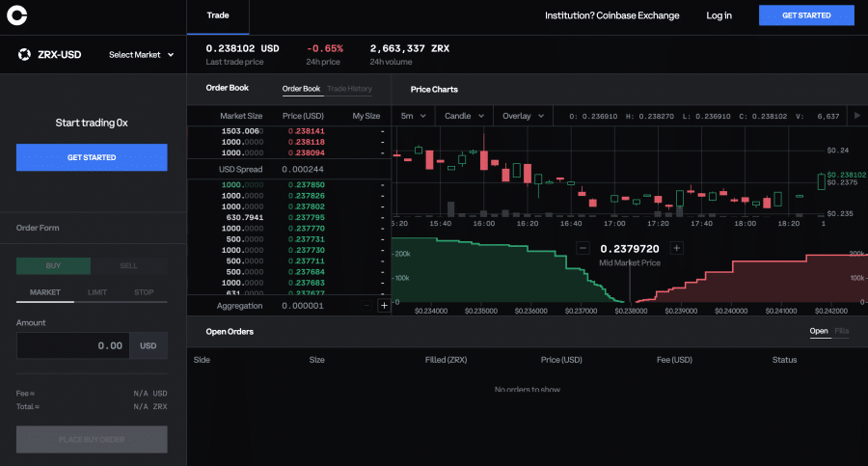The height and width of the screenshot is (466, 868).
Task: Open the Overlay dropdown
Action: click(x=523, y=116)
